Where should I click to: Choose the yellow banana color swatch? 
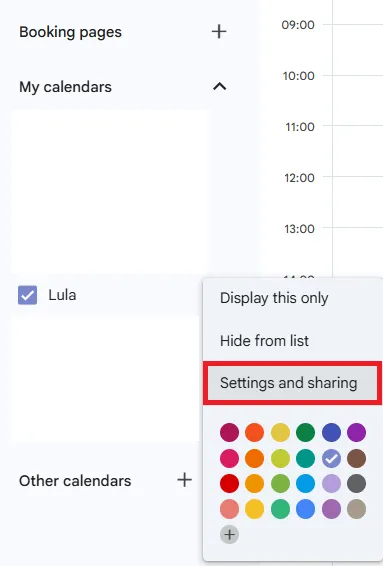click(x=254, y=509)
